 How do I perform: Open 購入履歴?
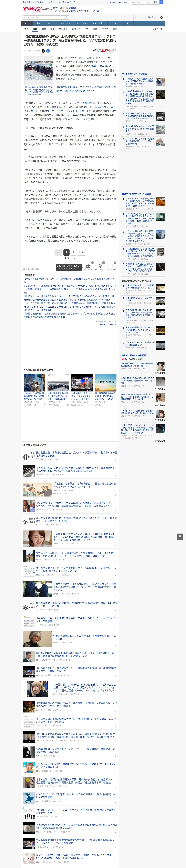coord(152,17)
